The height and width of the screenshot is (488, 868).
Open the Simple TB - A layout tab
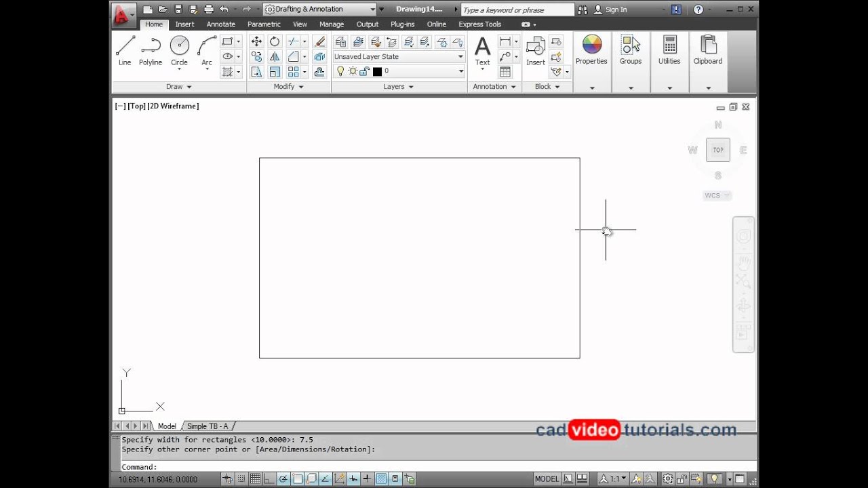point(208,426)
